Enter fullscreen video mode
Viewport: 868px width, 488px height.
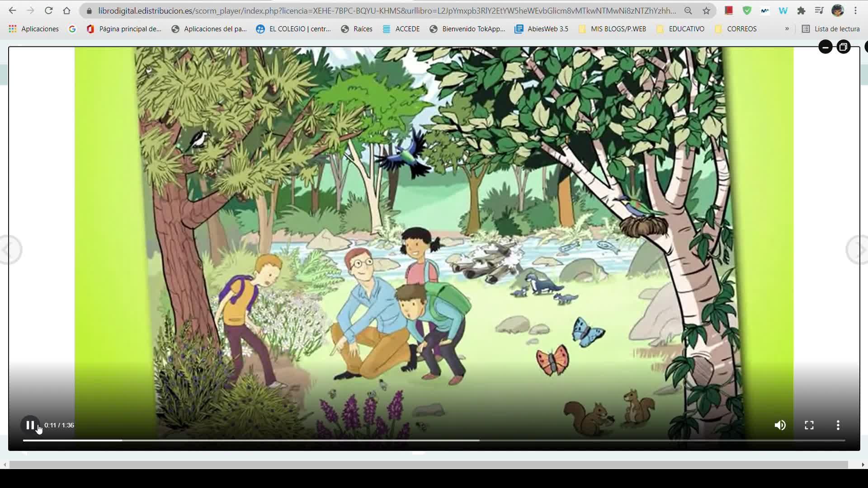pyautogui.click(x=809, y=425)
